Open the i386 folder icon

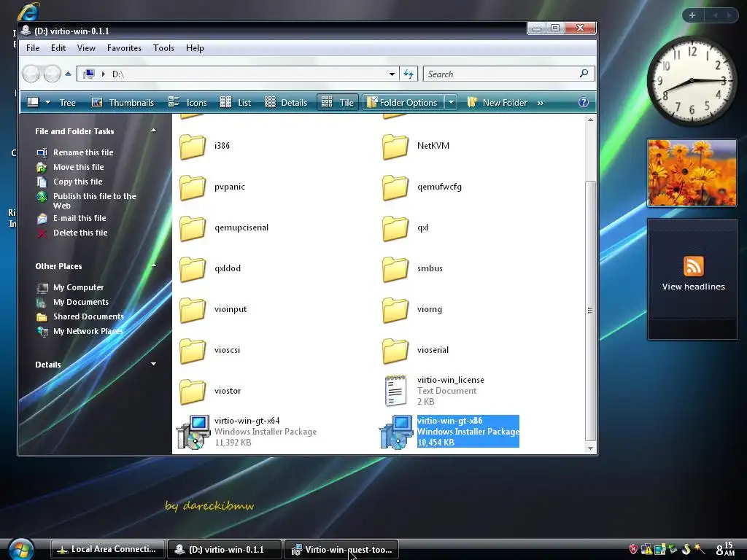(x=193, y=146)
